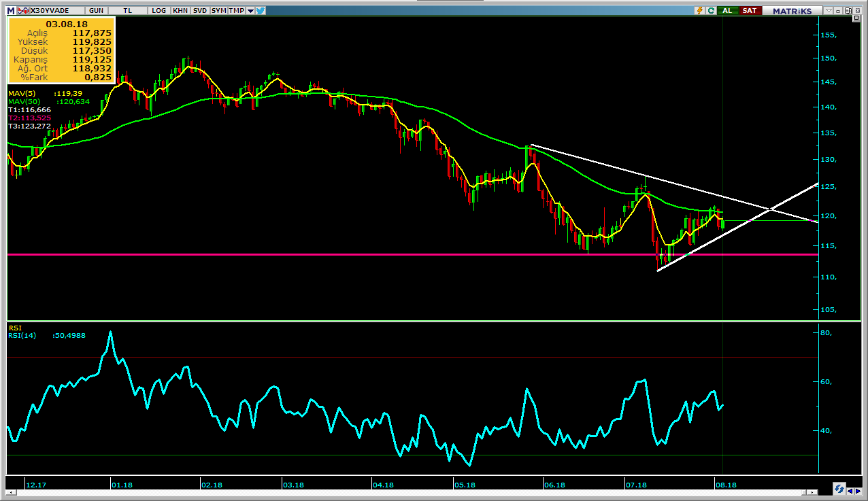Click the red SAT sell button
This screenshot has width=868, height=501.
point(750,10)
